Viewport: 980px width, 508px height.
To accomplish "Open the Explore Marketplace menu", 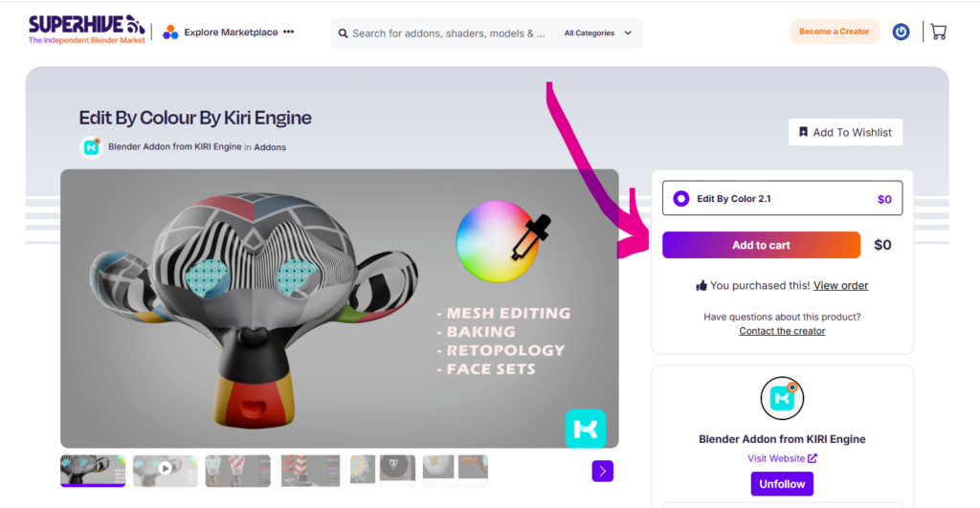I will (x=230, y=33).
